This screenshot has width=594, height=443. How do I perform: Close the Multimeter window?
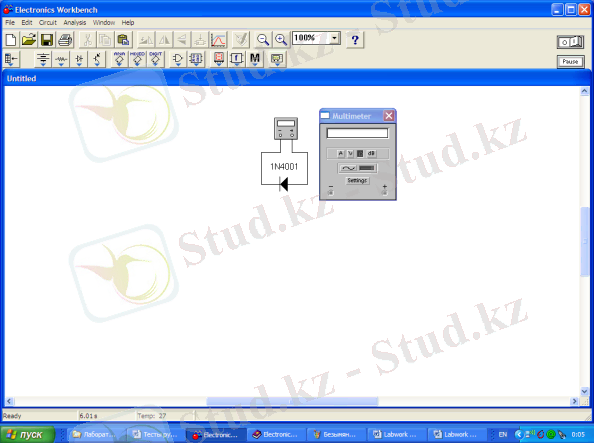click(x=389, y=116)
